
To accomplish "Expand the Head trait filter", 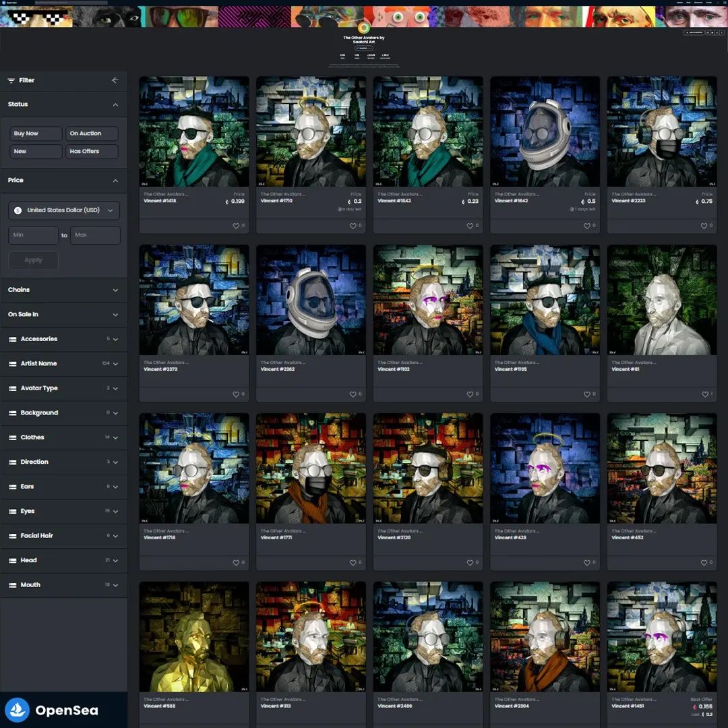I will click(x=63, y=561).
